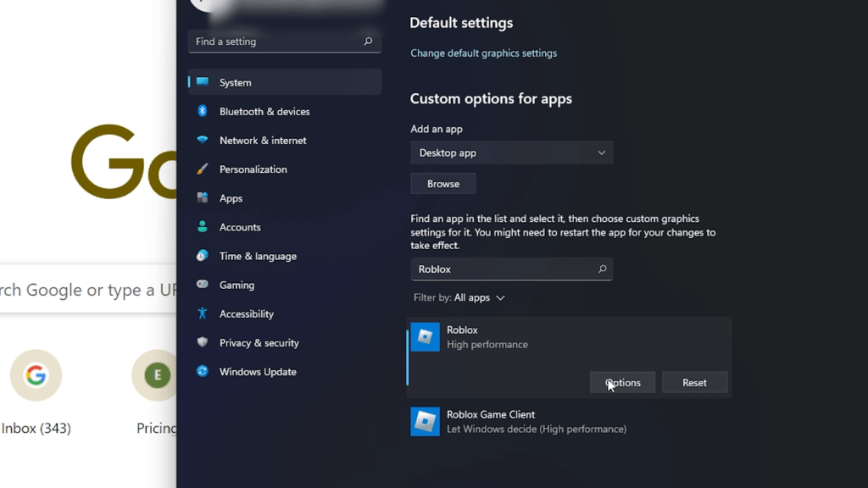Click the 'High performance' text under Roblox

click(487, 344)
